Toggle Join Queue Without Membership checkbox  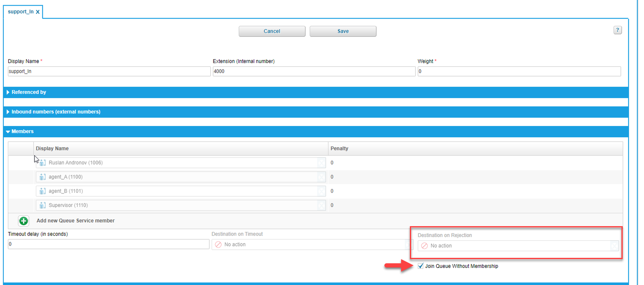pyautogui.click(x=421, y=266)
